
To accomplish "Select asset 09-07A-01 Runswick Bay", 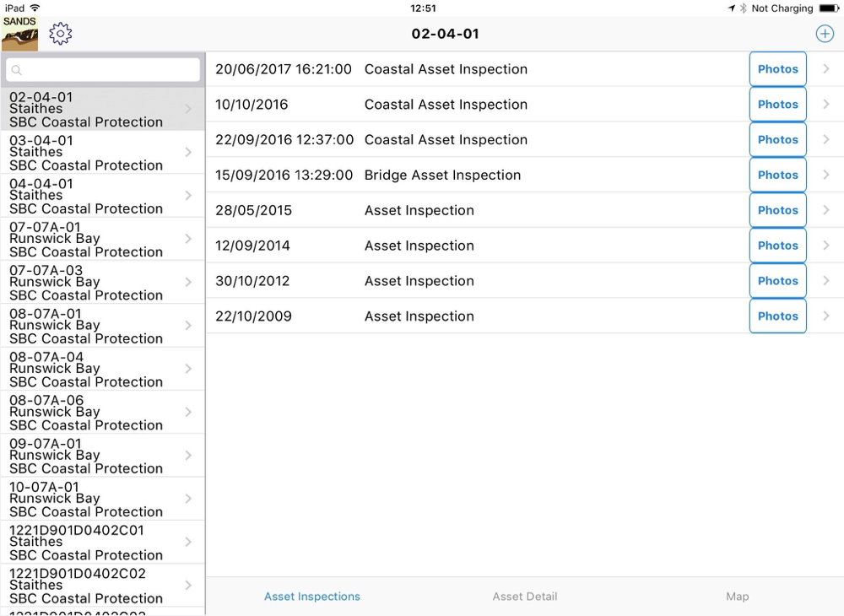I will point(103,456).
